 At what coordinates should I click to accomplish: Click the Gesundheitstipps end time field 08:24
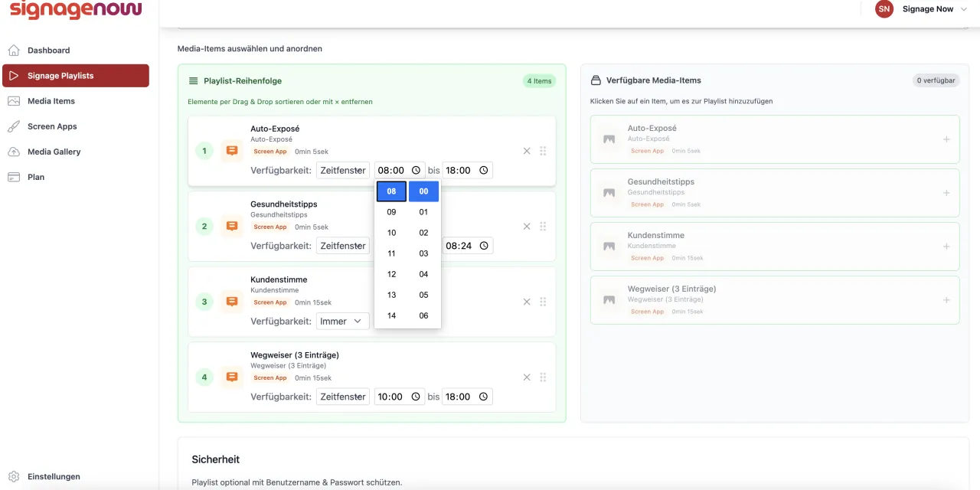coord(467,246)
